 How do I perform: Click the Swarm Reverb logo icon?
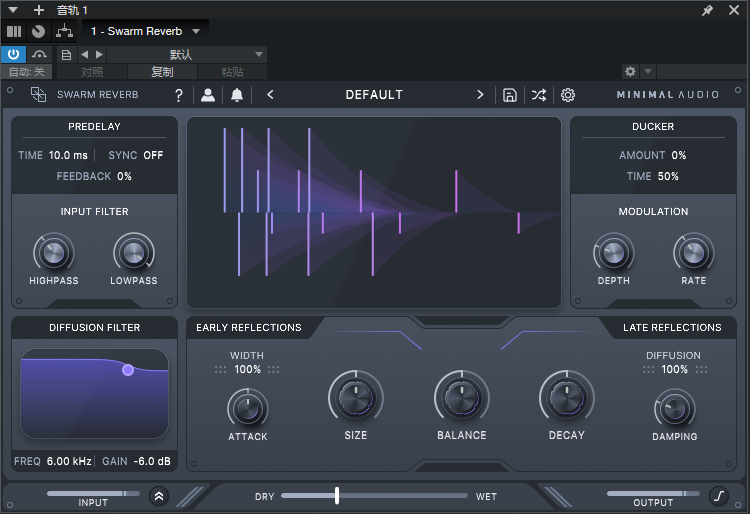point(38,94)
